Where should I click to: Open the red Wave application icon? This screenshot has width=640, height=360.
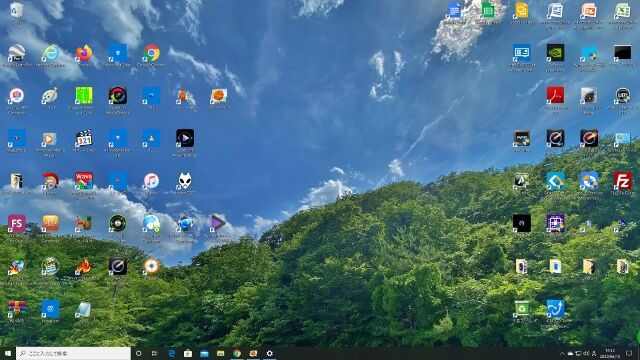tap(84, 181)
